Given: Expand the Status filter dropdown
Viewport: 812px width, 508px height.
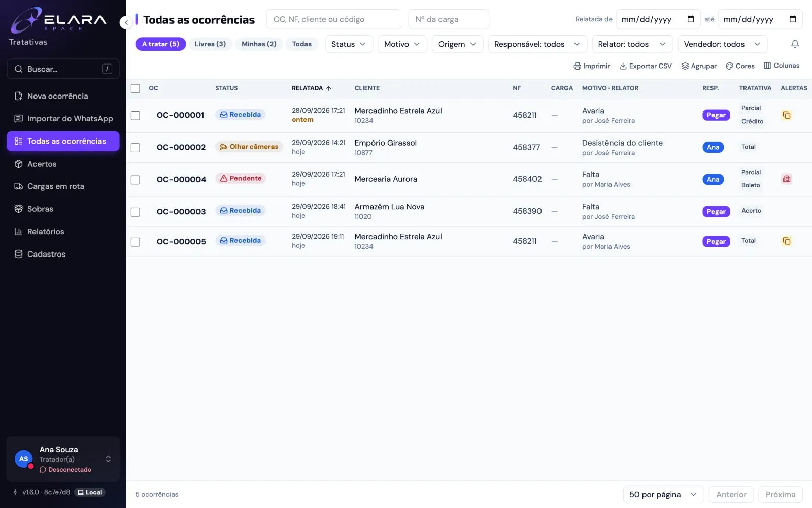Looking at the screenshot, I should pyautogui.click(x=349, y=44).
